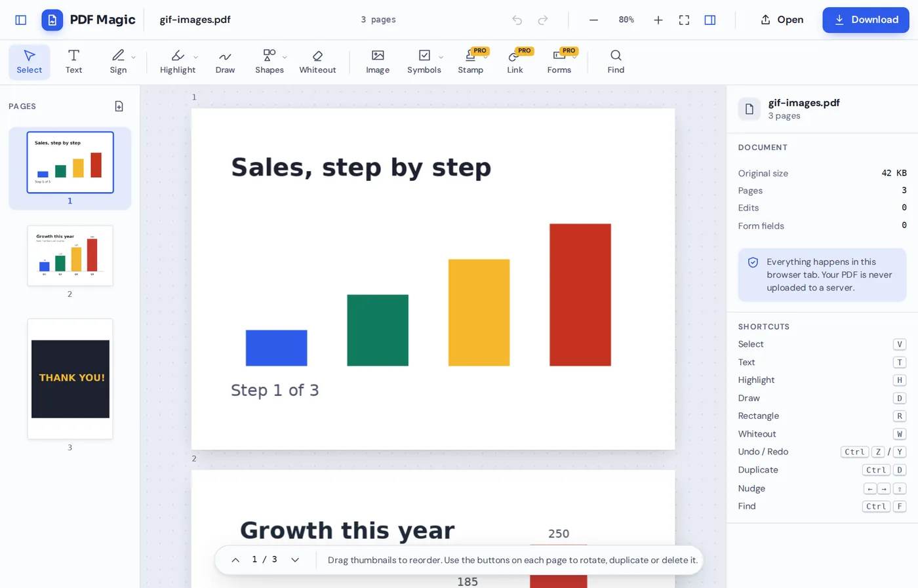
Task: Click the red bar in the chart
Action: pyautogui.click(x=580, y=295)
